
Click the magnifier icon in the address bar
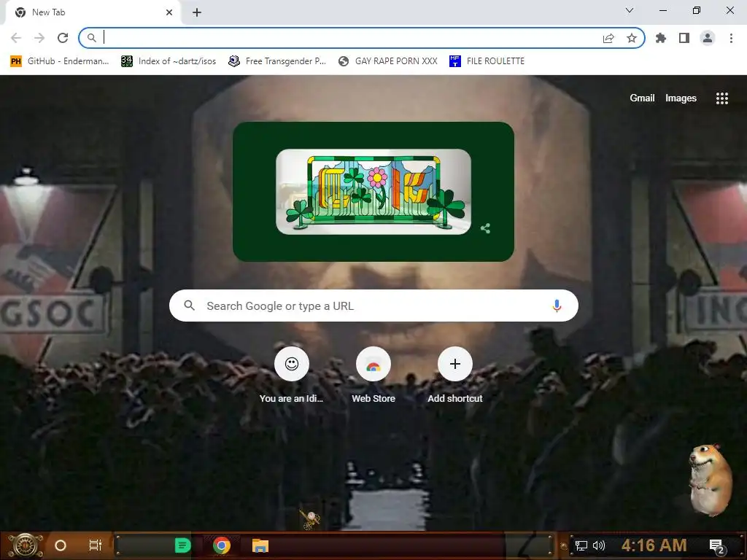pyautogui.click(x=91, y=38)
